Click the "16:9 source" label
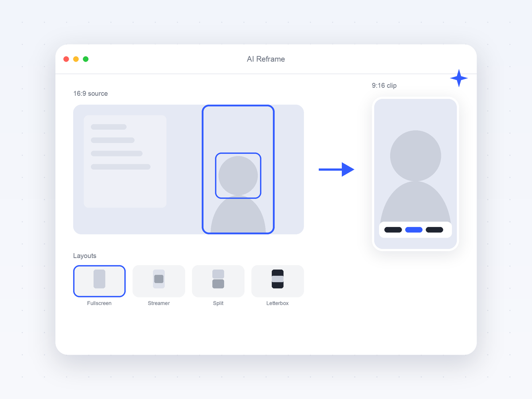The image size is (532, 399). coord(90,94)
